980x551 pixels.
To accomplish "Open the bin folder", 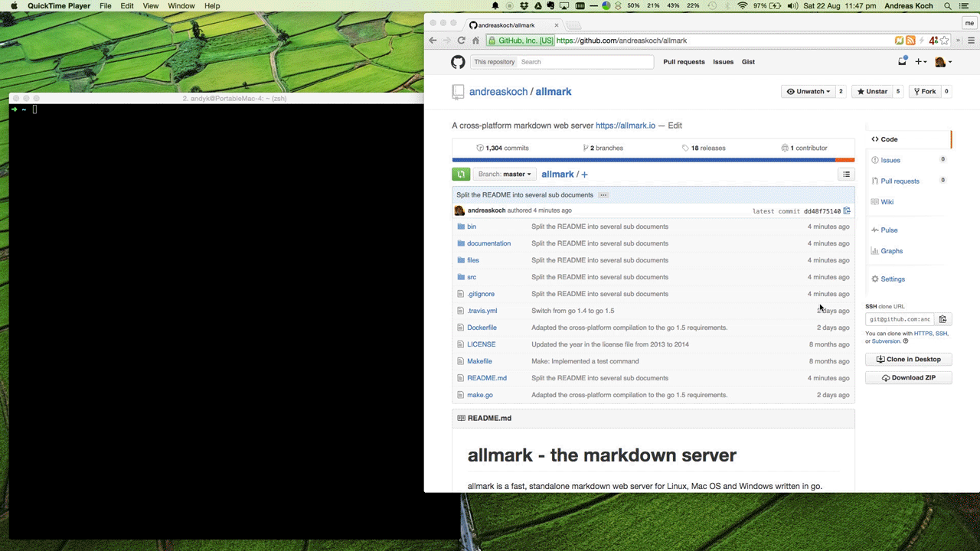I will click(x=472, y=227).
